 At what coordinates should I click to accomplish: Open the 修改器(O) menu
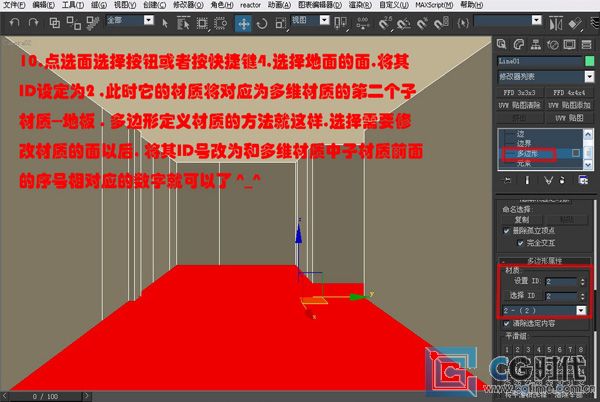(188, 5)
